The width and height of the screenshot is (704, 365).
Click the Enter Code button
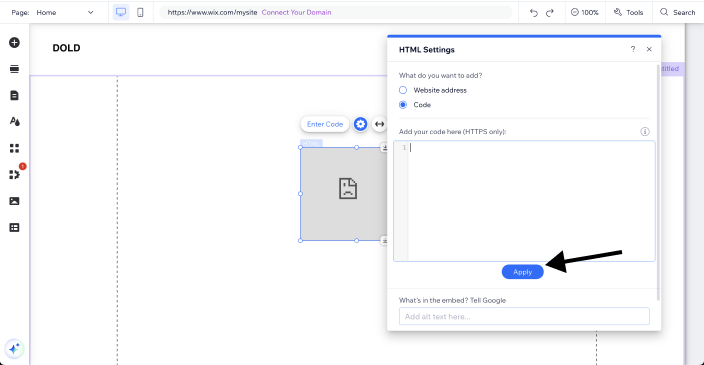pos(325,124)
